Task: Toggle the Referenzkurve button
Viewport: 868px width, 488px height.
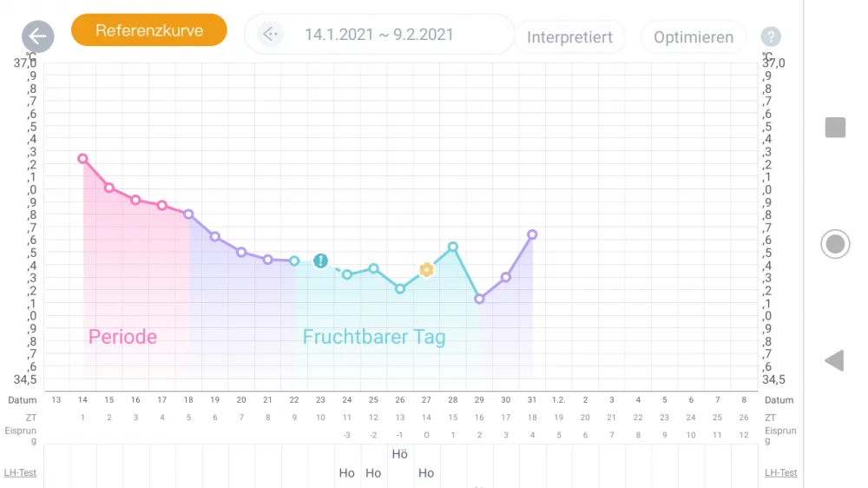Action: point(149,30)
